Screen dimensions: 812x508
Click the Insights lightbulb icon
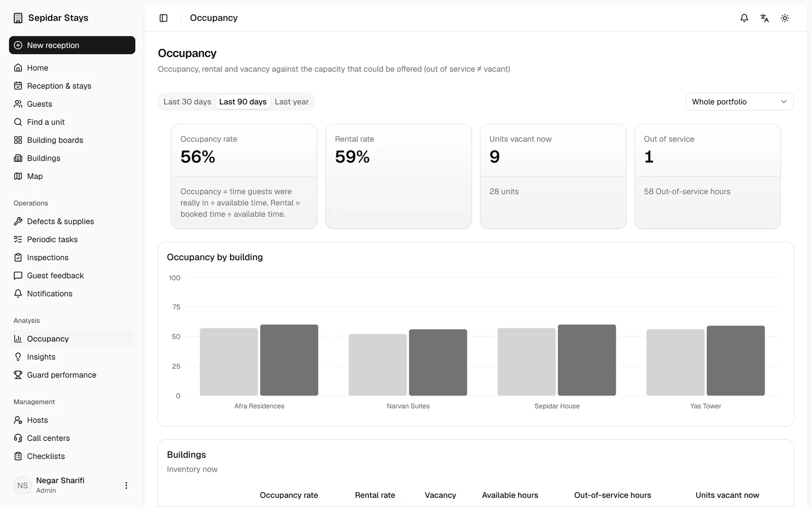click(x=18, y=357)
